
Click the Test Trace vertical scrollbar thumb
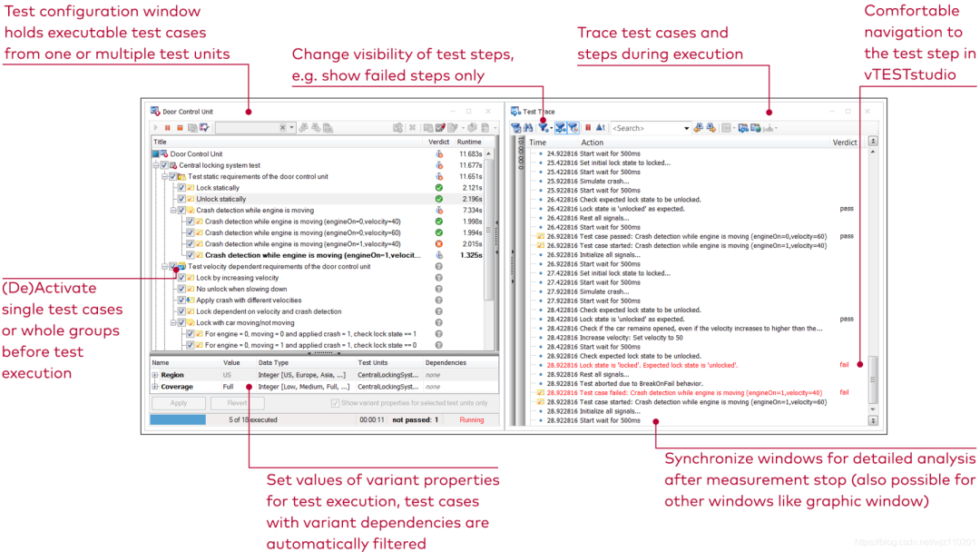coord(873,379)
